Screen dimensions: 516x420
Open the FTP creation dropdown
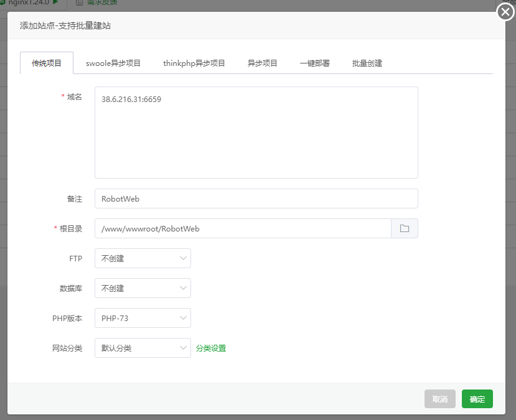coord(142,258)
